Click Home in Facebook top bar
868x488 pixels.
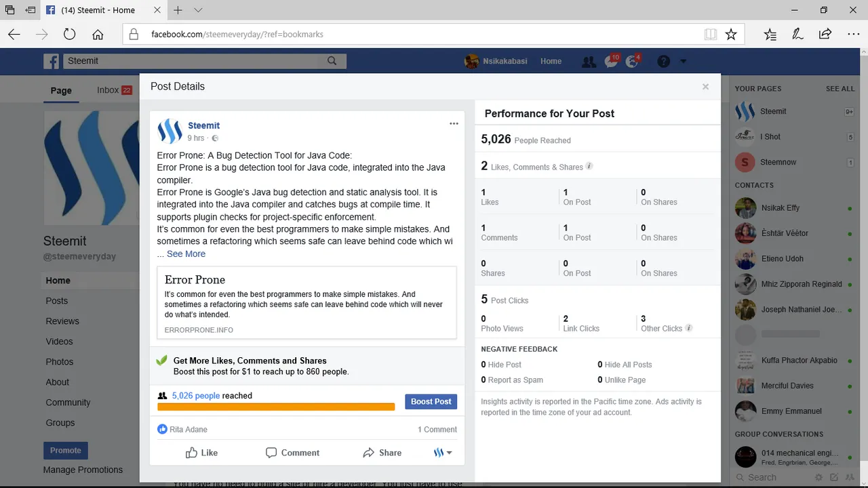point(551,61)
